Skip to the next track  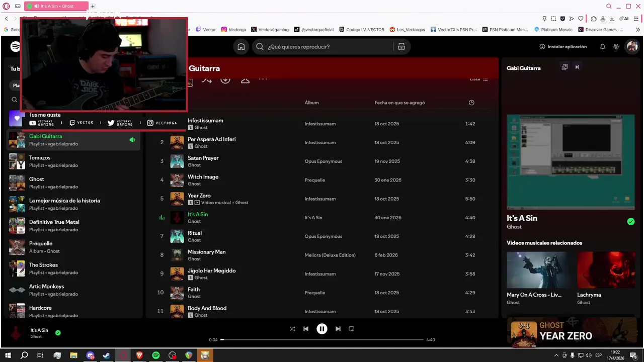click(x=338, y=329)
